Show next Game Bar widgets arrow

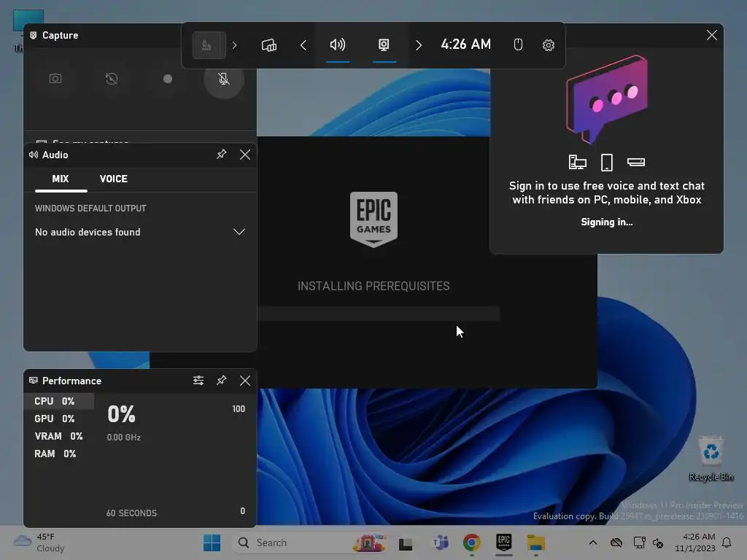click(418, 45)
